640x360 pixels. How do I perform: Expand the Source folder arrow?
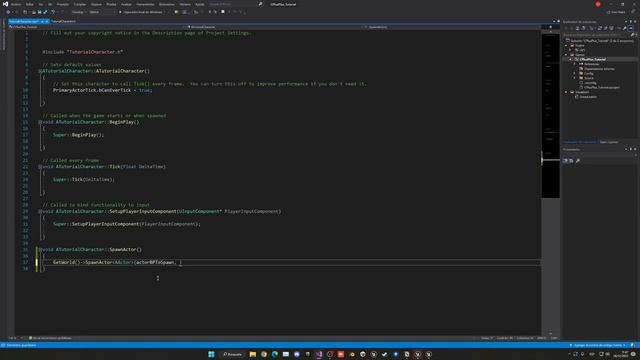[x=575, y=78]
